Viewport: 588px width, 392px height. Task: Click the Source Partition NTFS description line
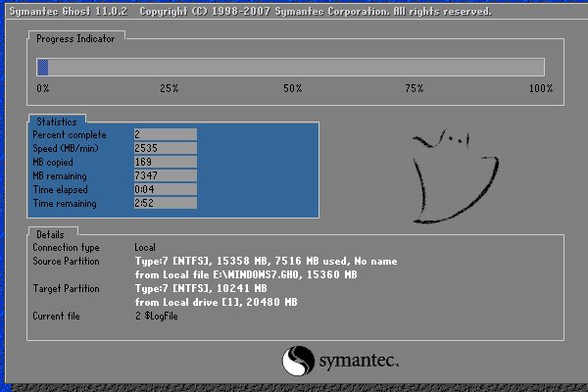pos(266,261)
